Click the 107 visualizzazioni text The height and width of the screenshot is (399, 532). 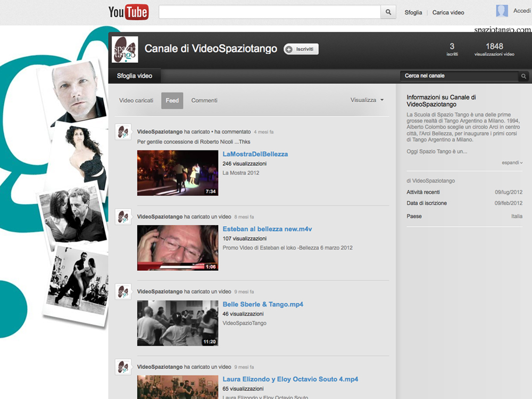coord(244,238)
